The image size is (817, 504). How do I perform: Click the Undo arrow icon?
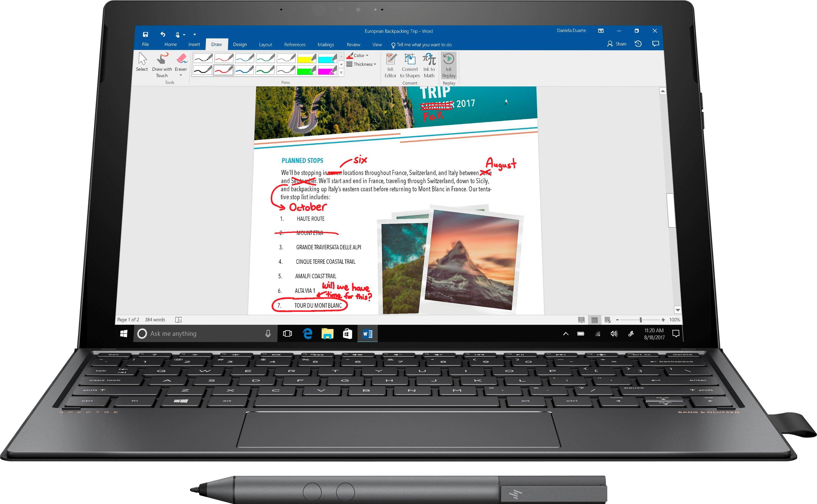163,34
